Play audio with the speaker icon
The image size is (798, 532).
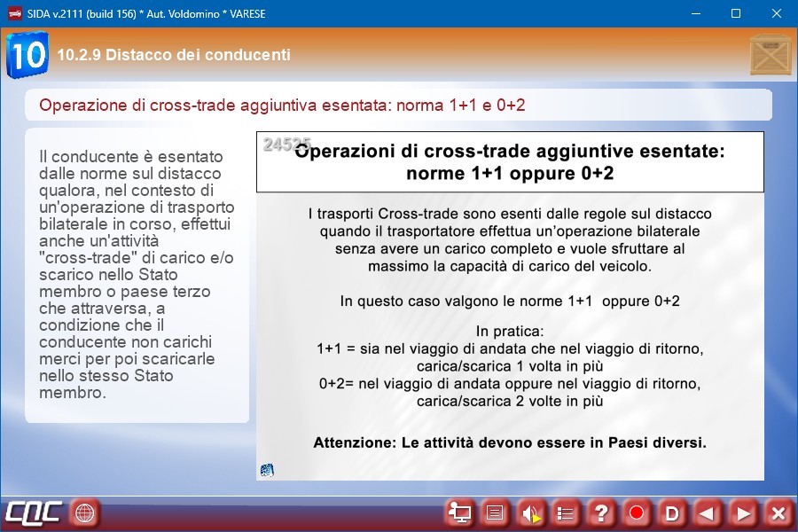click(x=531, y=512)
